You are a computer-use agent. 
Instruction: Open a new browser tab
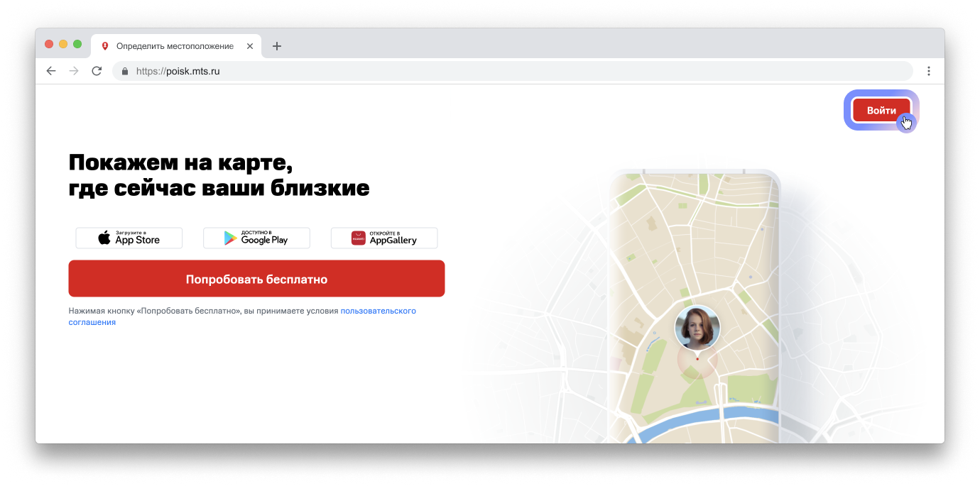(x=277, y=46)
